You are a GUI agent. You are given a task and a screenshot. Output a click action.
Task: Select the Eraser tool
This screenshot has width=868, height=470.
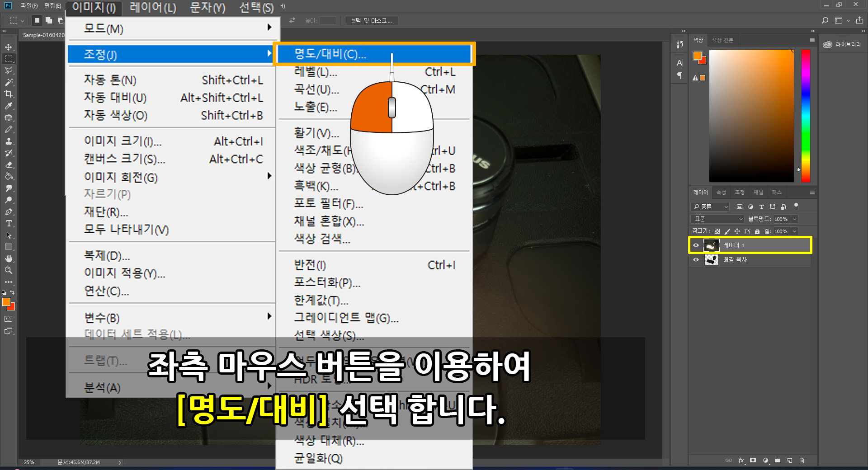tap(9, 164)
